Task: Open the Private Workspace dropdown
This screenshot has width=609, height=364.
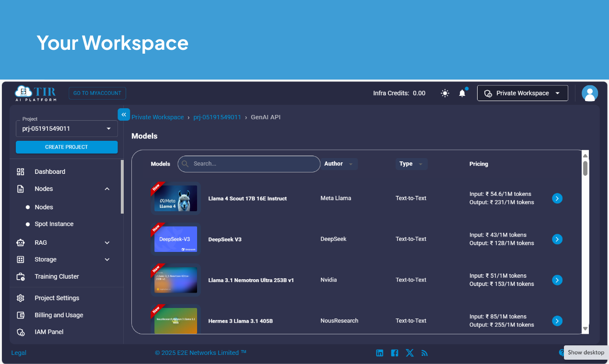Action: 523,93
